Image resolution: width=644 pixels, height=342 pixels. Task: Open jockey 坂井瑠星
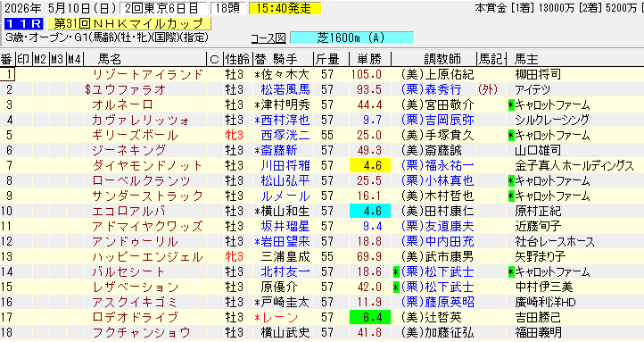coord(285,227)
